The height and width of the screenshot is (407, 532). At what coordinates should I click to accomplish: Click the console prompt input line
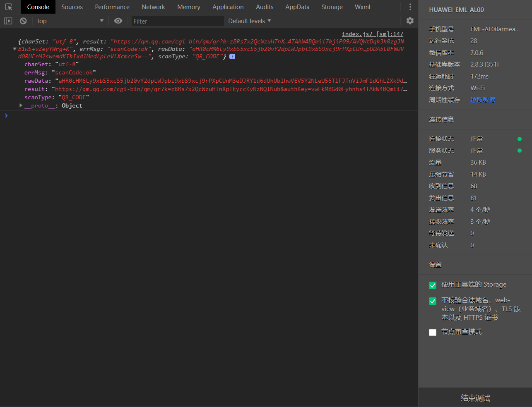point(209,115)
